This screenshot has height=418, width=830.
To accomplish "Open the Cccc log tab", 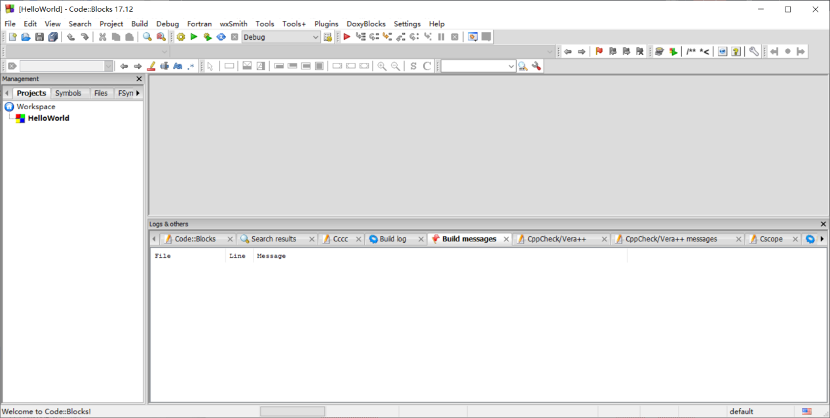I will point(340,239).
